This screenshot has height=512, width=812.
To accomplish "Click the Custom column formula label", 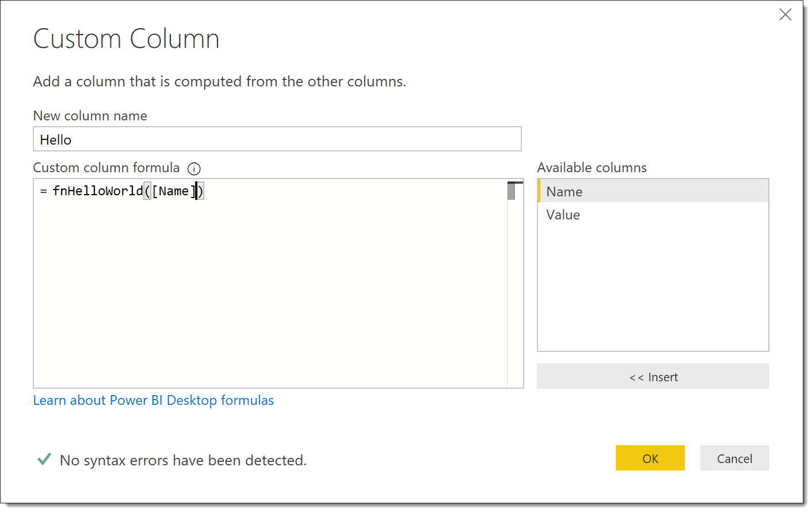I will coord(106,168).
